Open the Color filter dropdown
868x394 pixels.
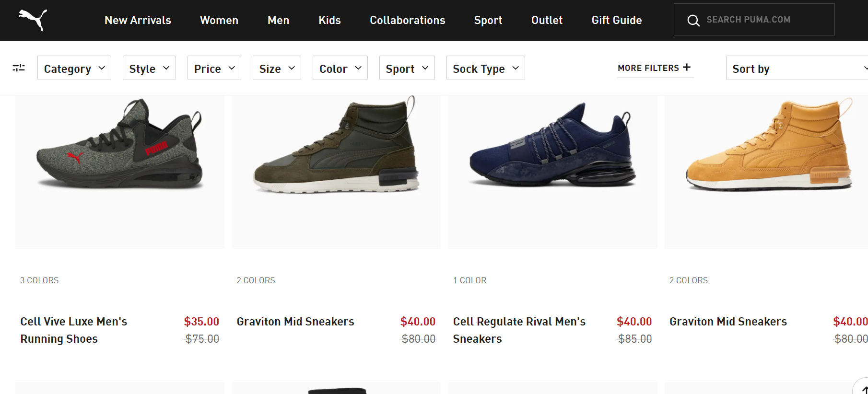pyautogui.click(x=340, y=68)
